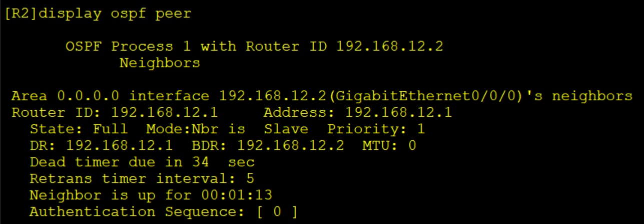Click the DR: 192.168.12.1 entry
Image resolution: width=644 pixels, height=224 pixels.
(x=101, y=145)
